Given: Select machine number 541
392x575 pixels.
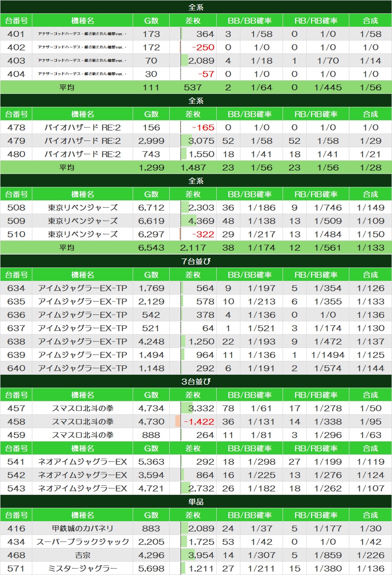Looking at the screenshot, I should click(16, 462).
